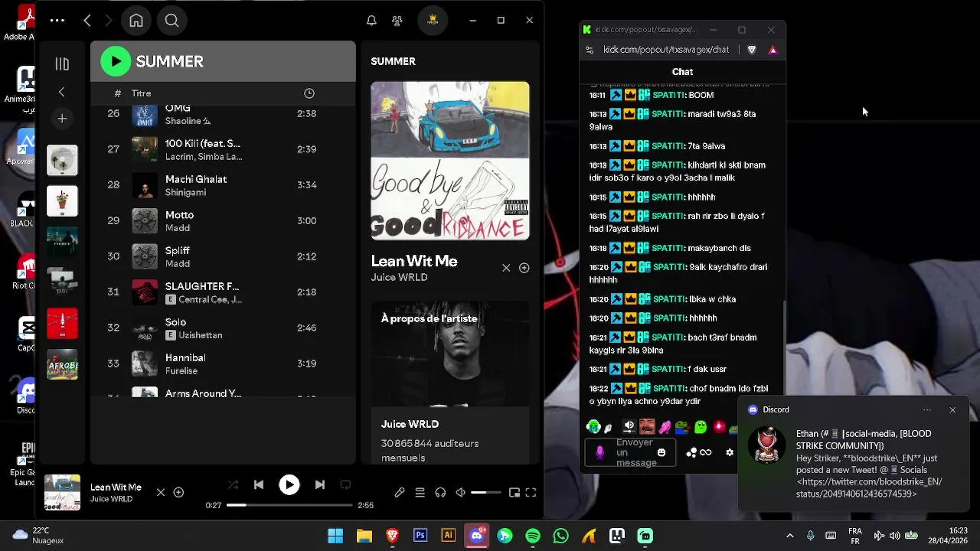Enter Spotify full screen mode
This screenshot has width=980, height=551.
click(531, 493)
